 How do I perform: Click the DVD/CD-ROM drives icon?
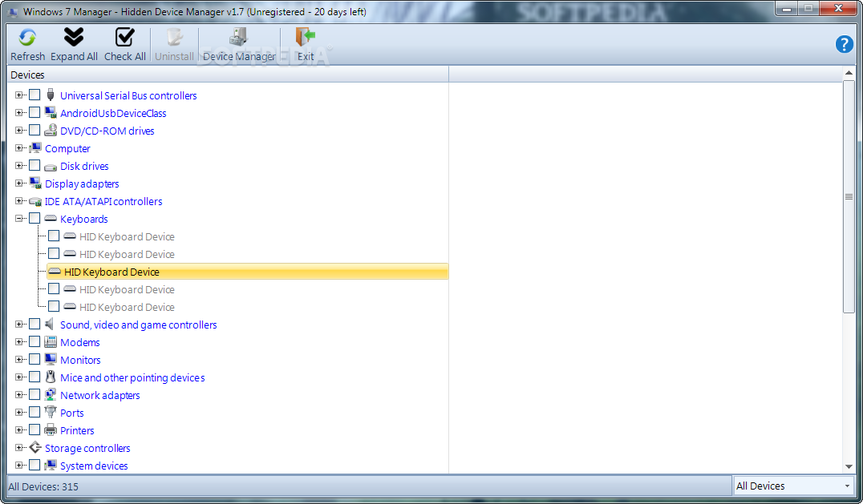click(x=51, y=131)
